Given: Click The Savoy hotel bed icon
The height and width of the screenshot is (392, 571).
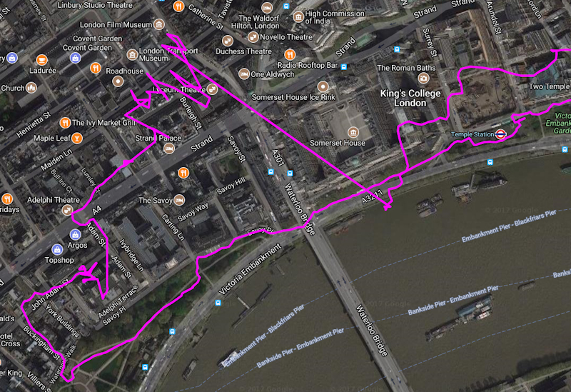Looking at the screenshot, I should click(x=179, y=200).
